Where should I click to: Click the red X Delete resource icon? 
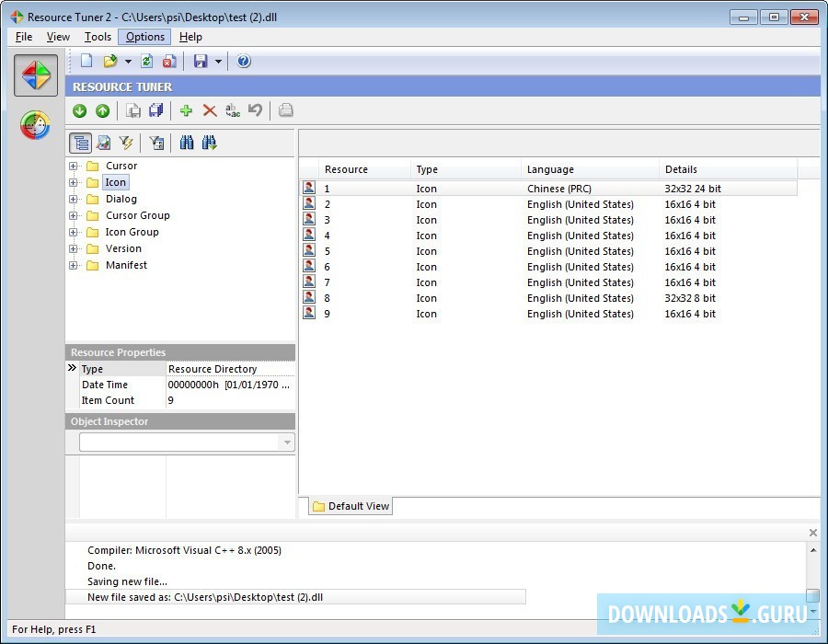[210, 110]
